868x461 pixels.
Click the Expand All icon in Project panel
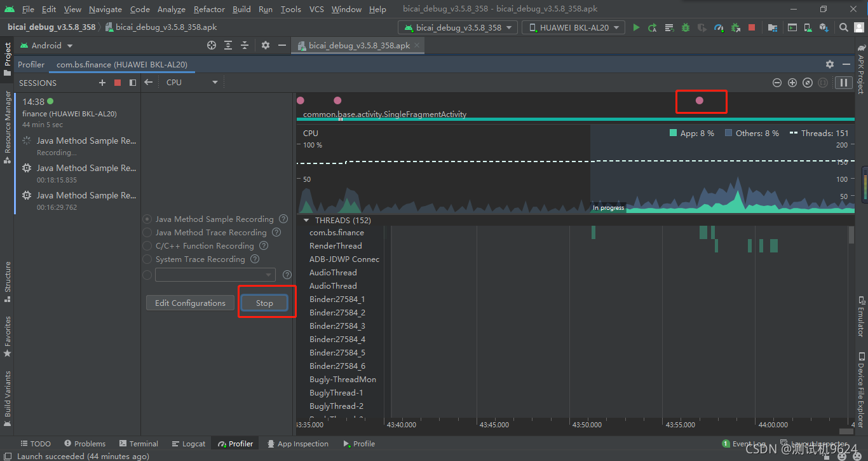coord(229,45)
